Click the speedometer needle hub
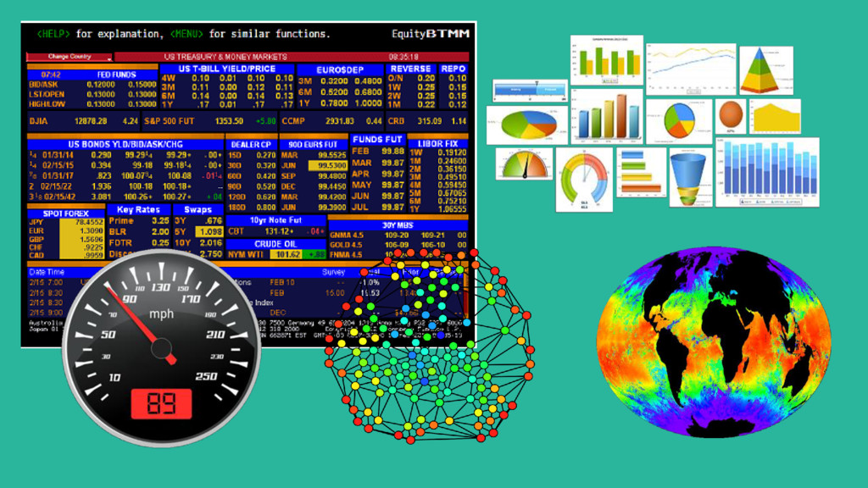 [x=161, y=348]
